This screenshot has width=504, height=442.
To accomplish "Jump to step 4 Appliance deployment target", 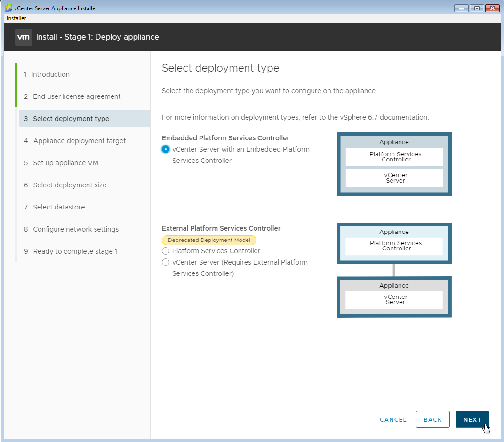I will 79,141.
